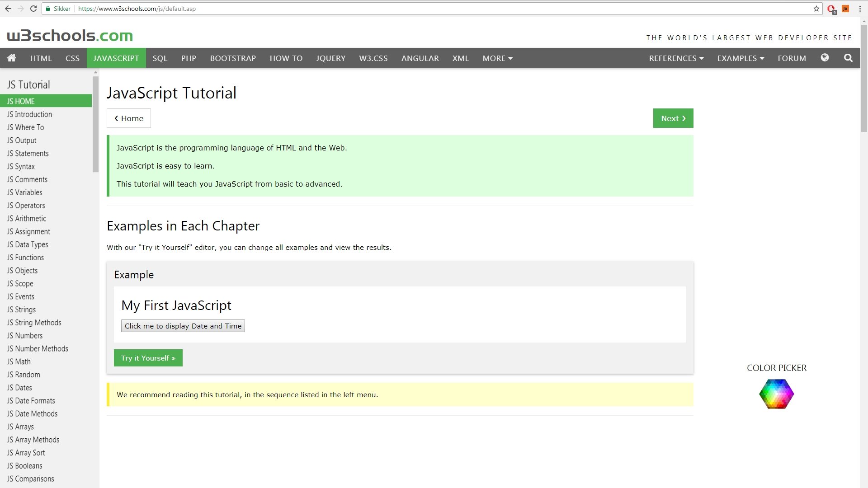Viewport: 868px width, 488px height.
Task: Expand the REFERENCES dropdown
Action: (676, 58)
